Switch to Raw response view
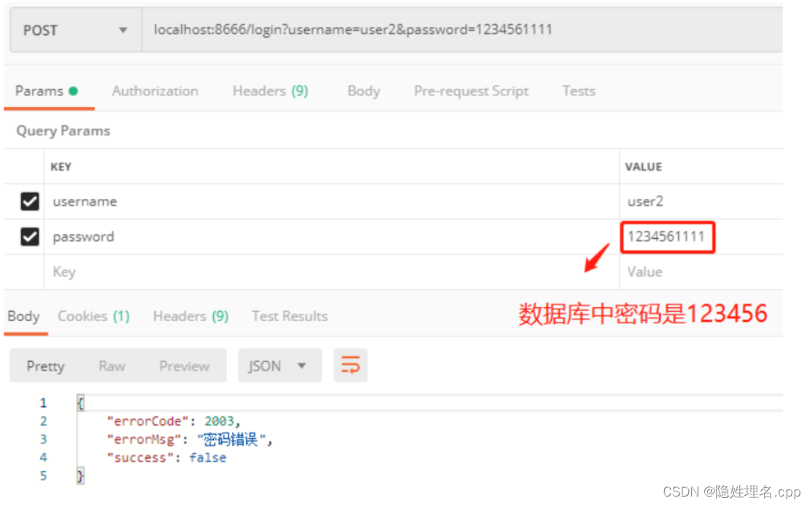 (112, 366)
